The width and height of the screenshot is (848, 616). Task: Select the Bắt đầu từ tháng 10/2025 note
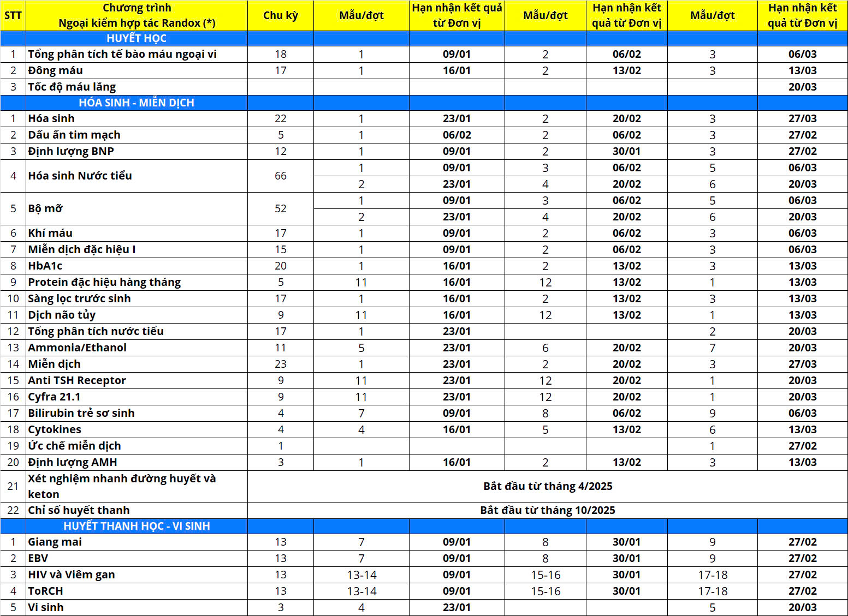[547, 510]
